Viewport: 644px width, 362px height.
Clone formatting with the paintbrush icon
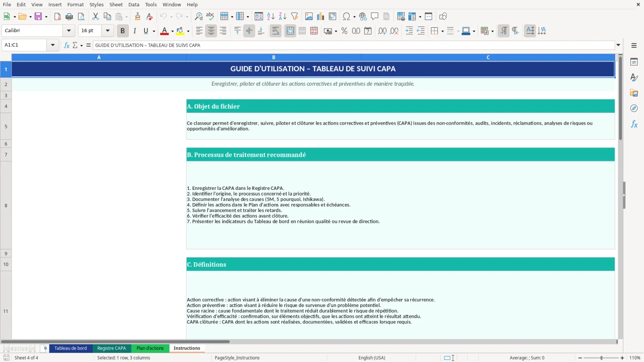(x=138, y=16)
